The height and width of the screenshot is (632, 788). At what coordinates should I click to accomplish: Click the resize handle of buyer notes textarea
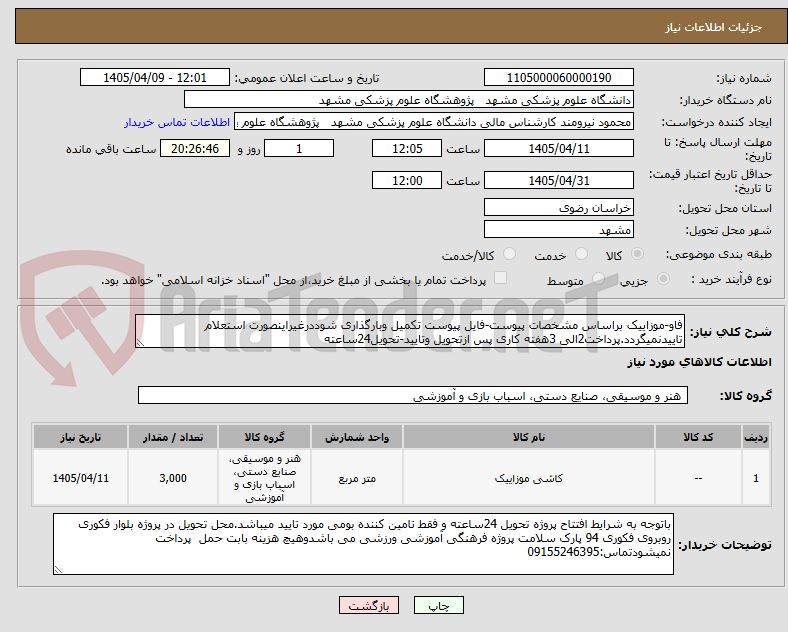click(58, 570)
